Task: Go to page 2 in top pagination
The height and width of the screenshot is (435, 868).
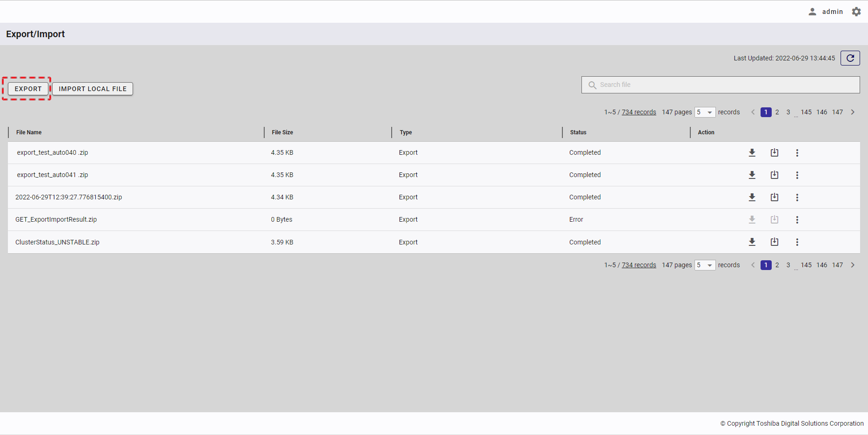Action: coord(777,112)
